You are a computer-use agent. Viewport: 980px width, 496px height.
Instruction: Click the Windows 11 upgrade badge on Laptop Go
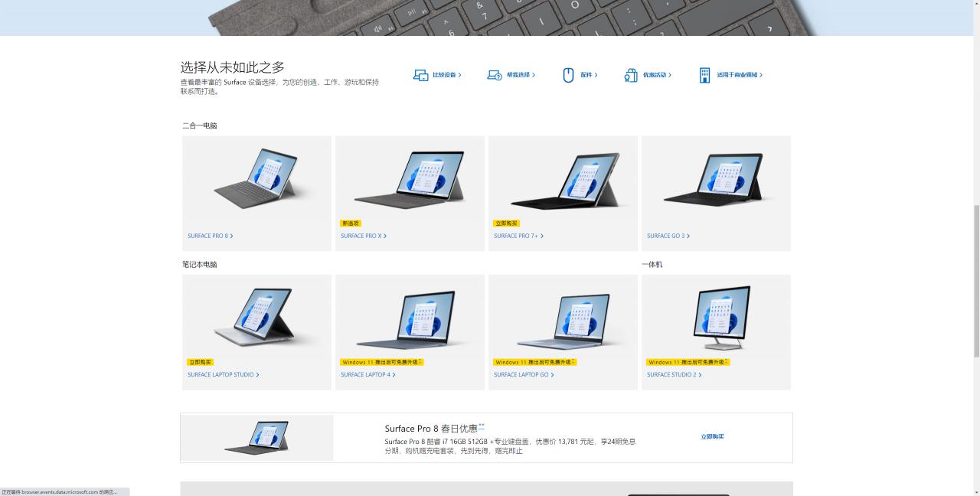tap(535, 362)
